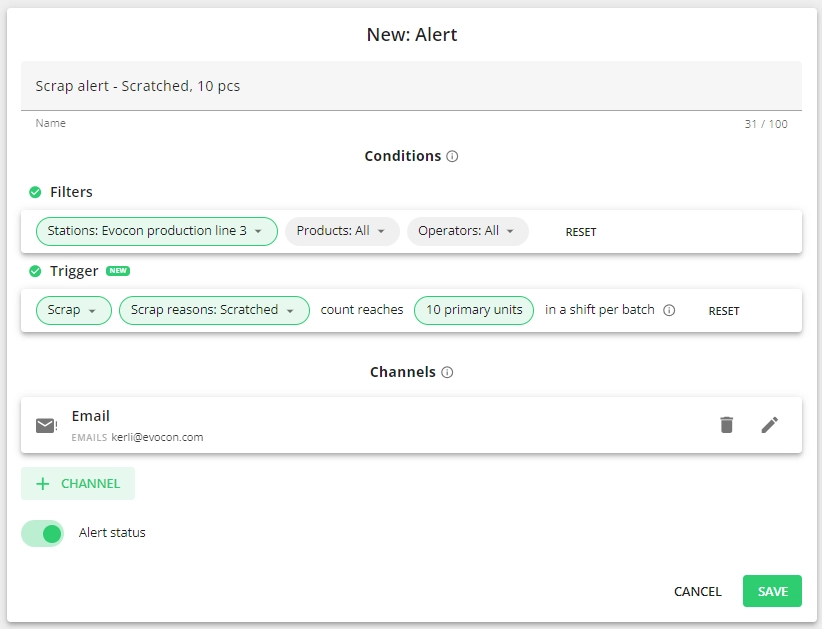Cancel the new alert
Viewport: 822px width, 629px height.
pyautogui.click(x=698, y=591)
